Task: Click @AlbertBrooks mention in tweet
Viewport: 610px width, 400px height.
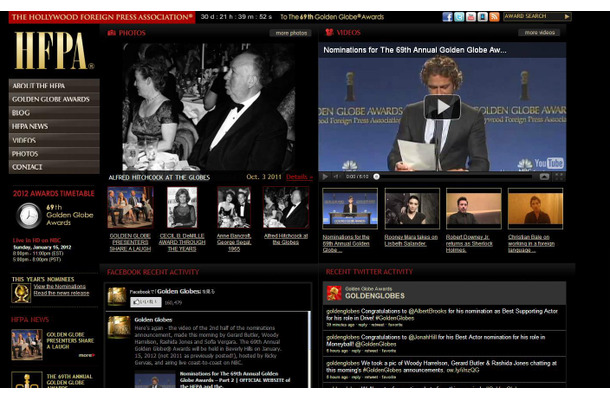Action: [x=428, y=311]
